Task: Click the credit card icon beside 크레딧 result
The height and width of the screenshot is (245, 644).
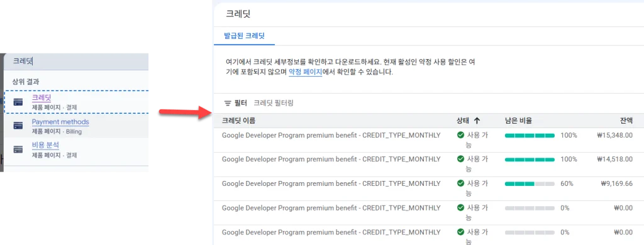Action: (x=18, y=102)
